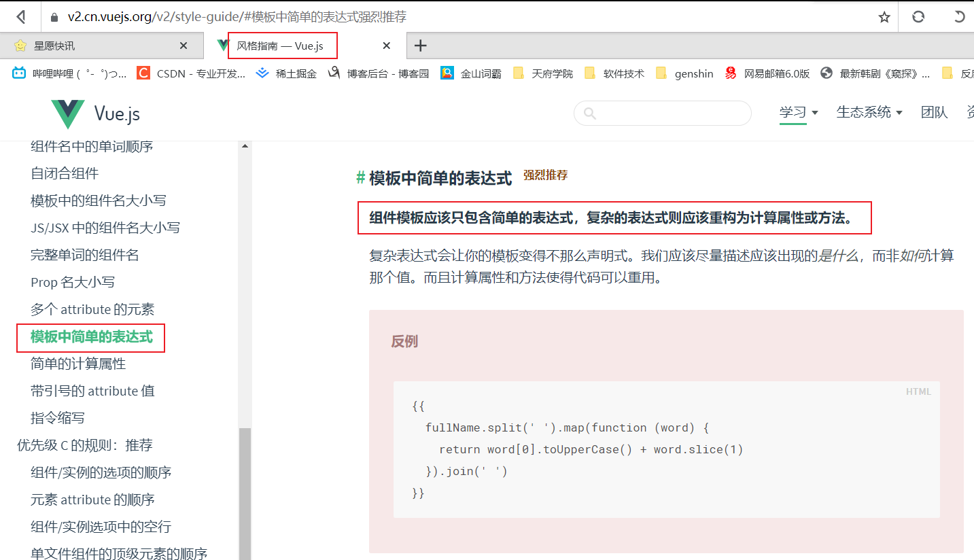Go to Prop 名大小写 in sidebar
This screenshot has height=560, width=974.
[73, 282]
